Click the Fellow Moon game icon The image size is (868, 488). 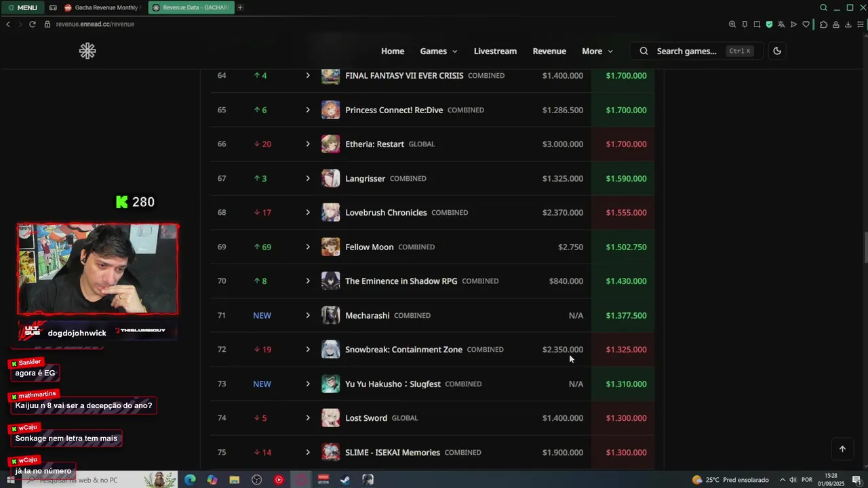330,247
